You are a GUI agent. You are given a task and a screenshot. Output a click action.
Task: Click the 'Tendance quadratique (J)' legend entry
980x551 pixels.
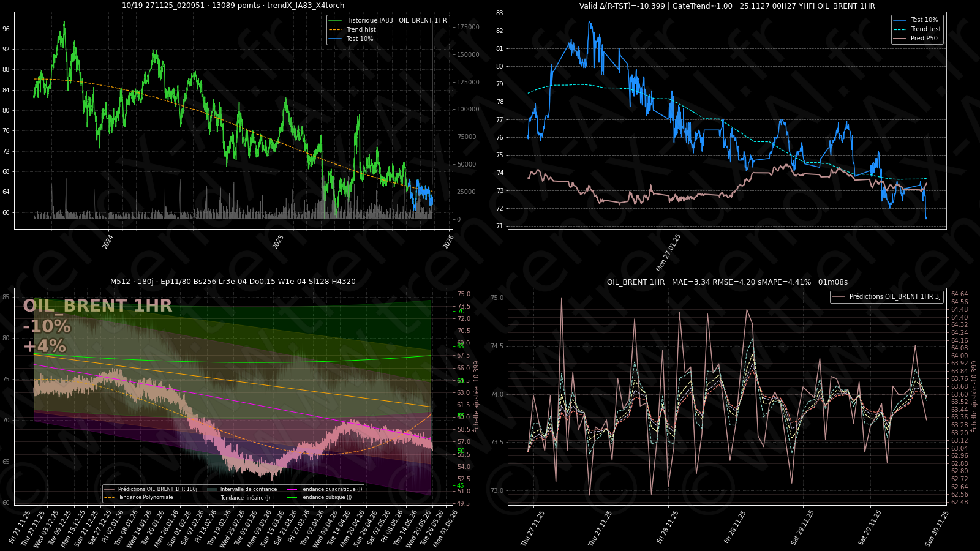[331, 489]
